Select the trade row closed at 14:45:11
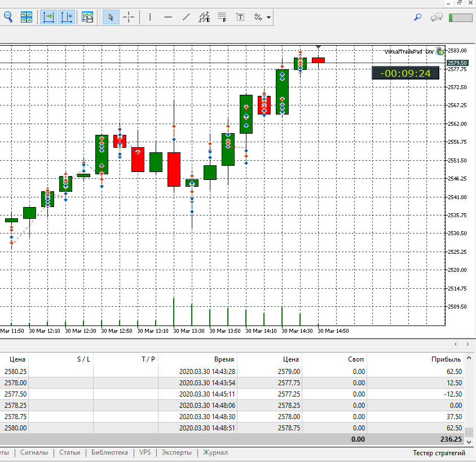This screenshot has height=462, width=476. (232, 394)
